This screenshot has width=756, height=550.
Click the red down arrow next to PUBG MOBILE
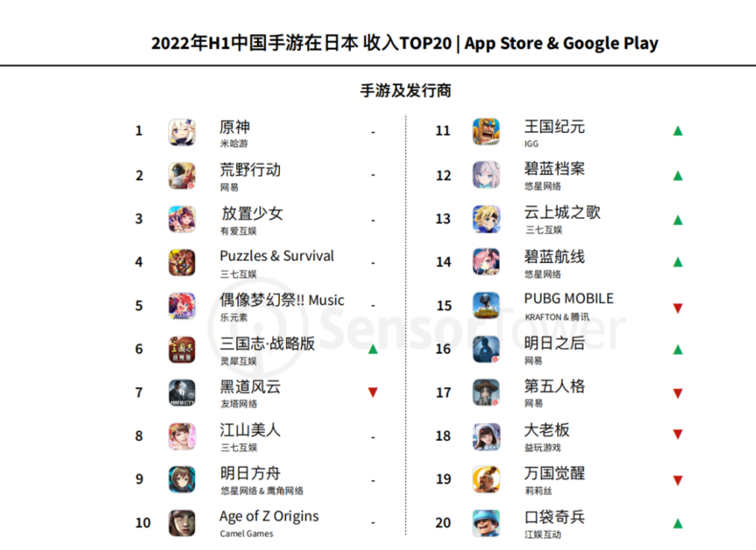(x=677, y=307)
